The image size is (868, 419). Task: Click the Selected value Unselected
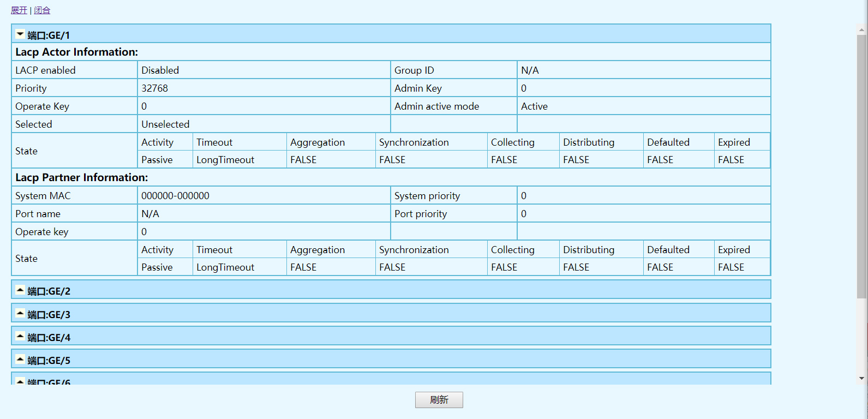pos(165,124)
